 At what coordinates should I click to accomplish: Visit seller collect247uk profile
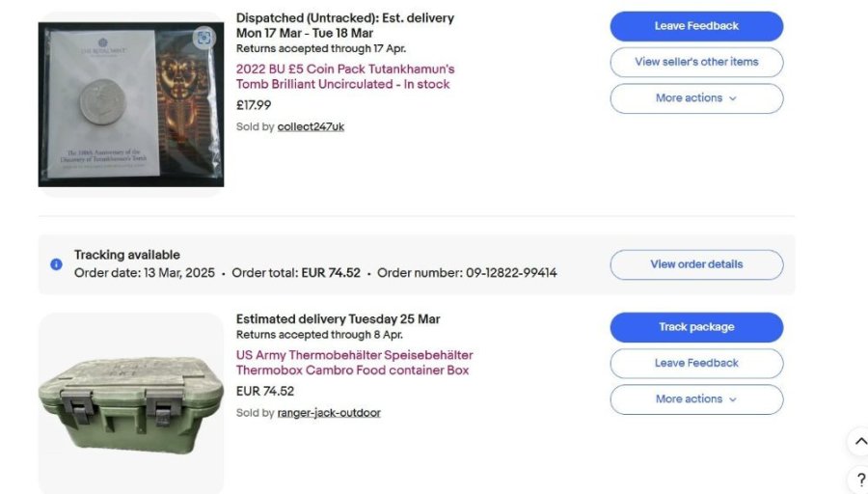pyautogui.click(x=311, y=126)
